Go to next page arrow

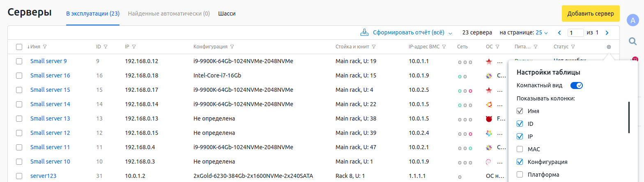607,32
